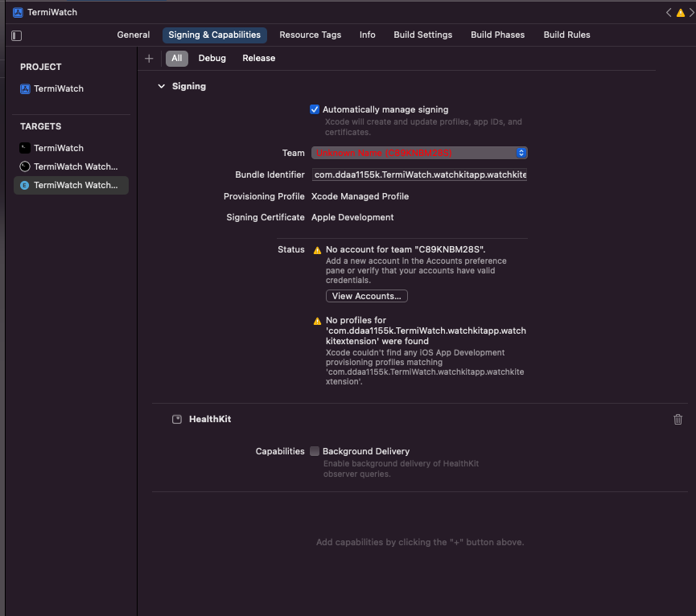Go to previous issue with left chevron

tap(669, 13)
